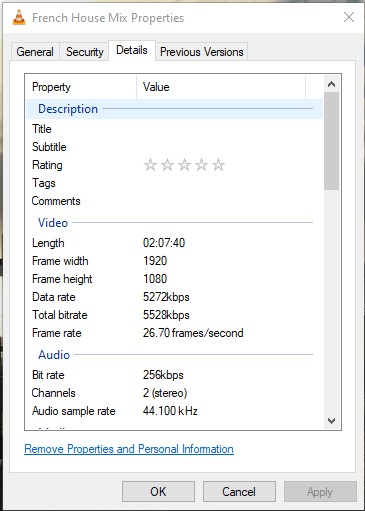The height and width of the screenshot is (511, 365).
Task: Set rating to two stars
Action: 167,165
